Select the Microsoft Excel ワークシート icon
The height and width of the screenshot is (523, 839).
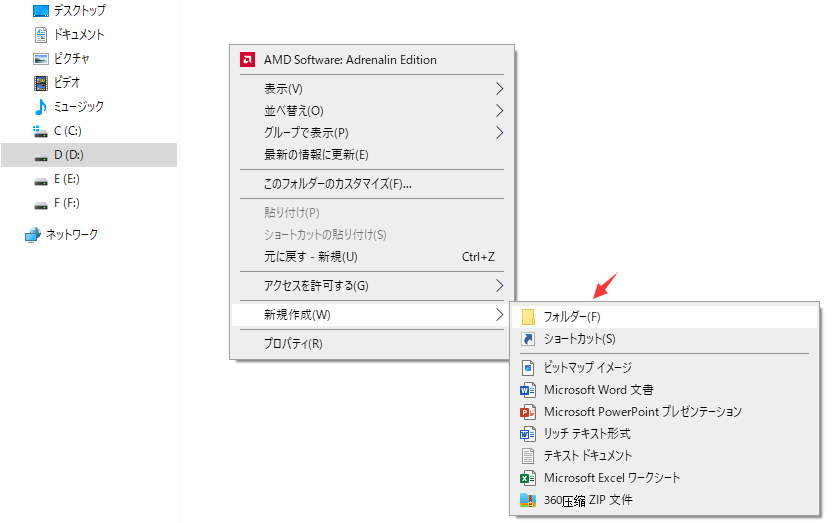(528, 478)
